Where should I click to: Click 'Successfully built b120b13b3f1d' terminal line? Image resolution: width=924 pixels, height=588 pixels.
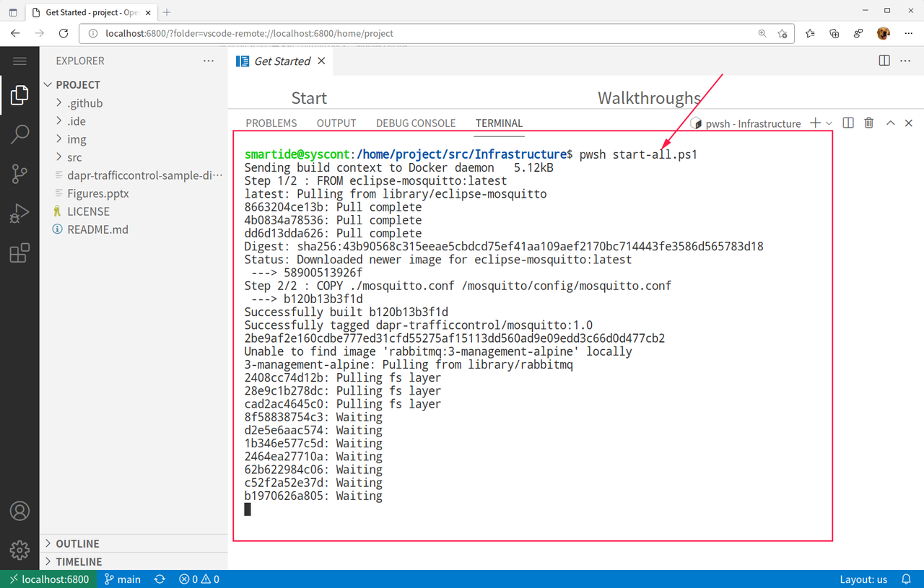[346, 312]
